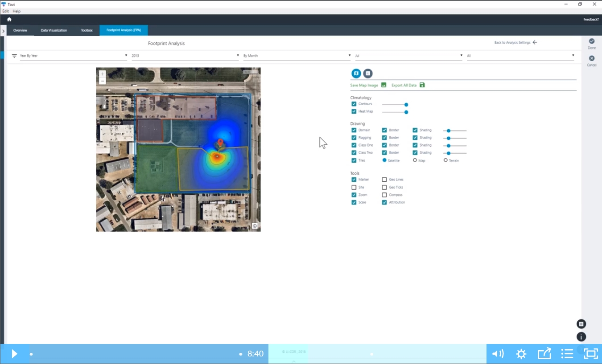This screenshot has height=364, width=602.
Task: Switch to the Data Visualization tab
Action: (54, 30)
